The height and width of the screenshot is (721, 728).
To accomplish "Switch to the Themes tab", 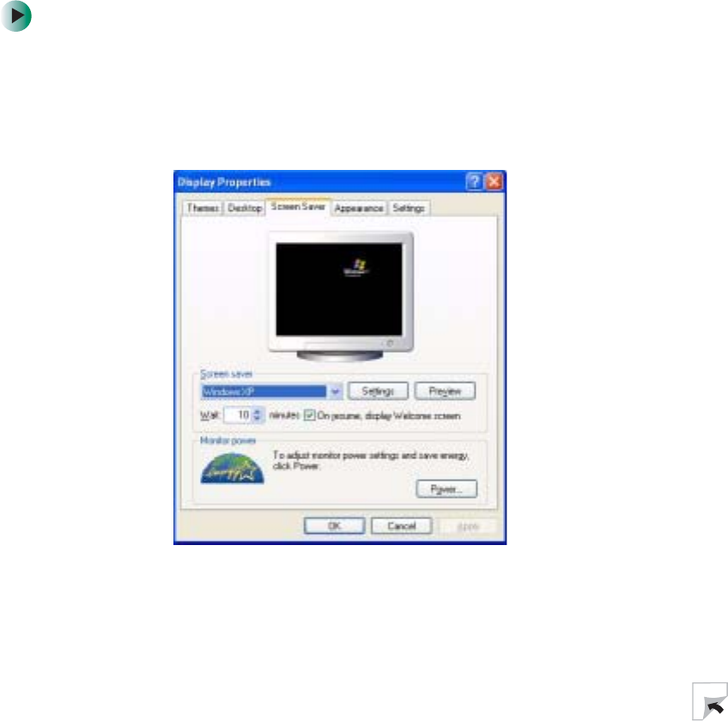I will [203, 208].
